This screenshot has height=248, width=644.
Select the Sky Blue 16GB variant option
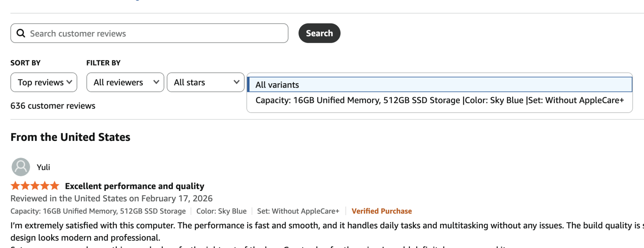click(439, 100)
